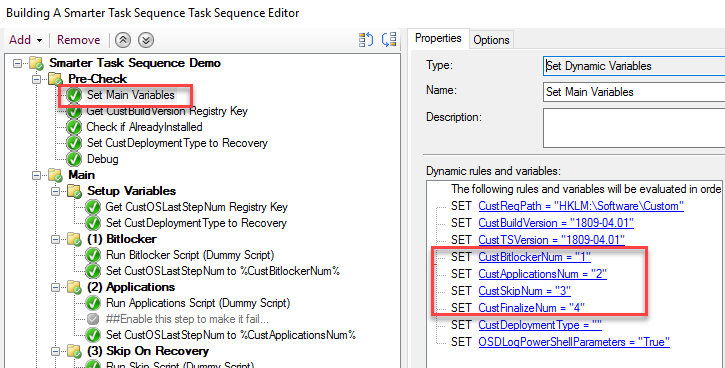The image size is (725, 368).
Task: Select Set CustOSLastStepNum to %CustBitlockerNum% step
Action: 223,271
